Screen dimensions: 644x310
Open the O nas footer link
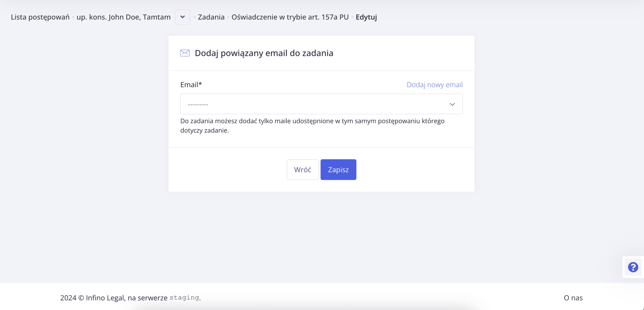click(573, 298)
